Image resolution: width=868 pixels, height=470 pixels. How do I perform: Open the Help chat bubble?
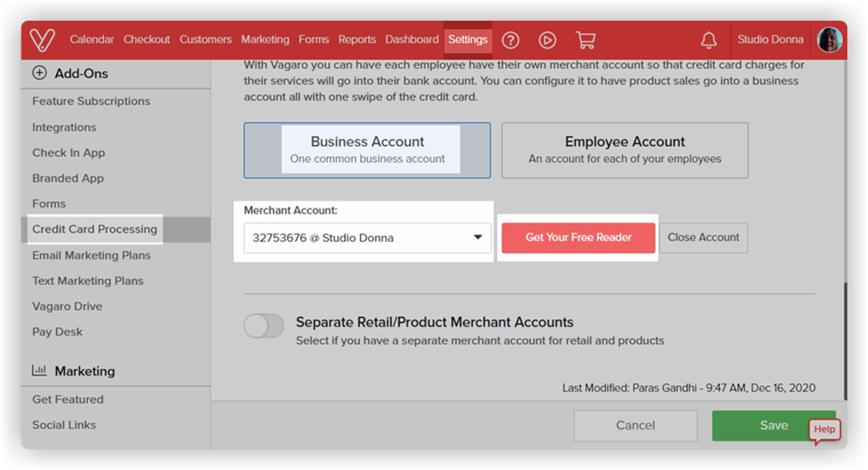tap(825, 430)
